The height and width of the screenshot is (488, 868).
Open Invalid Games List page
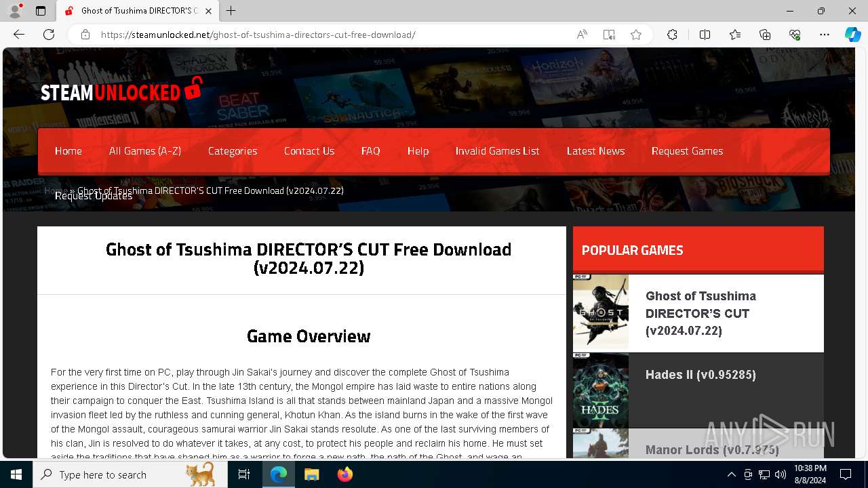tap(498, 150)
